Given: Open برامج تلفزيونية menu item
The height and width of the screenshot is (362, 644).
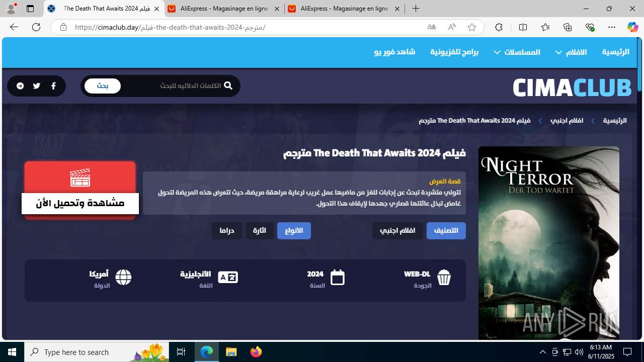Looking at the screenshot, I should [x=454, y=52].
